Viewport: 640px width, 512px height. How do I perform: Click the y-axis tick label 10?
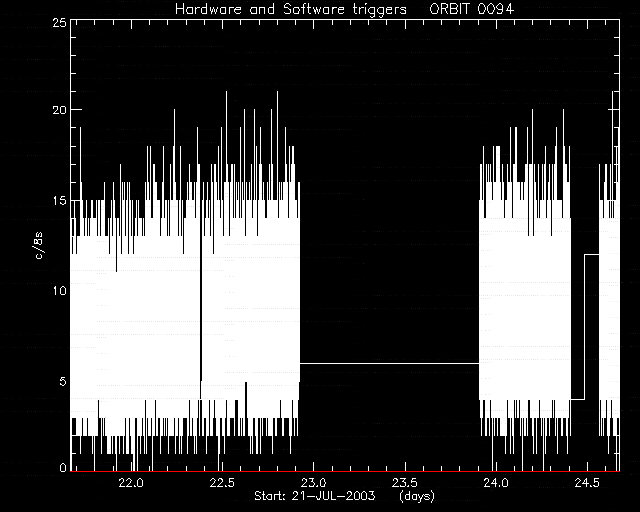pos(59,291)
